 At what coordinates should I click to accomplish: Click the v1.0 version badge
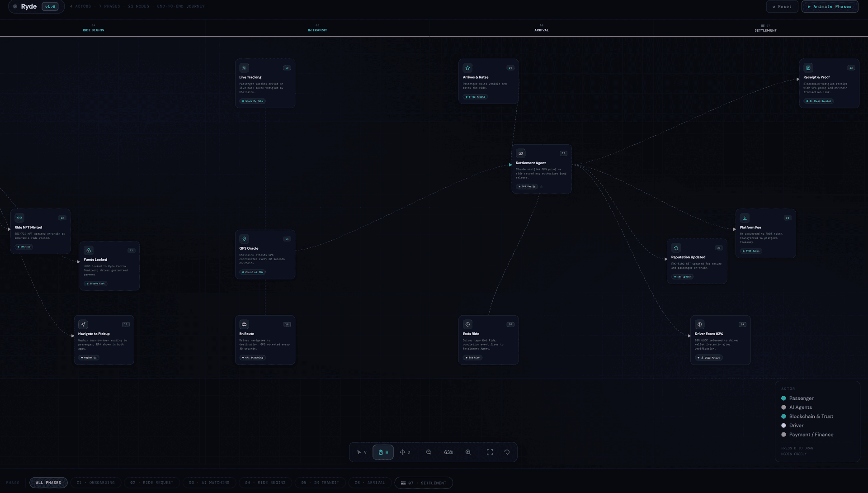click(x=50, y=6)
